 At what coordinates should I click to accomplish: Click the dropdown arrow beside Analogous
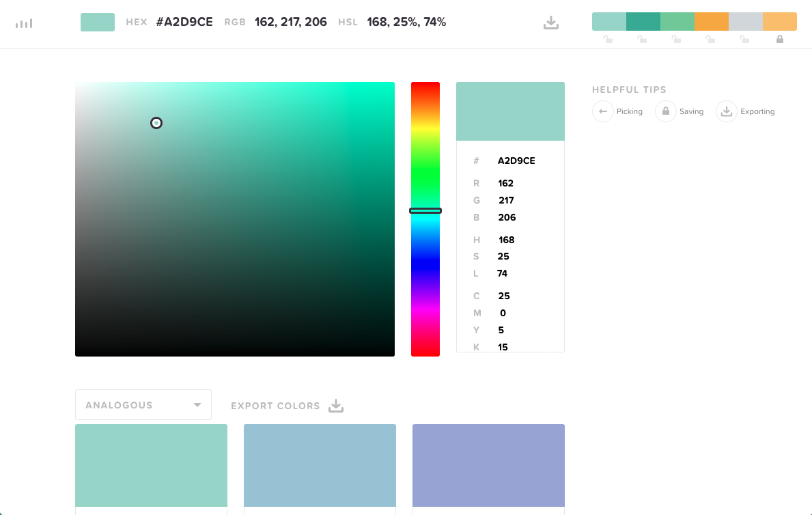(197, 405)
